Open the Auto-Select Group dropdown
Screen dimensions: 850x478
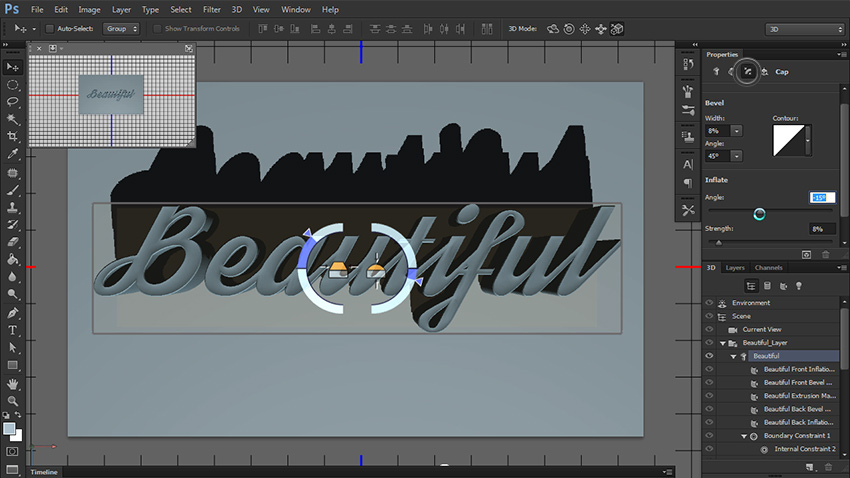121,29
